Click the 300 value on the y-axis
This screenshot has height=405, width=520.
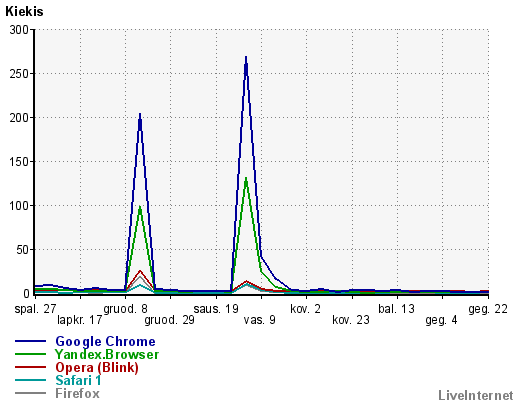tap(19, 30)
